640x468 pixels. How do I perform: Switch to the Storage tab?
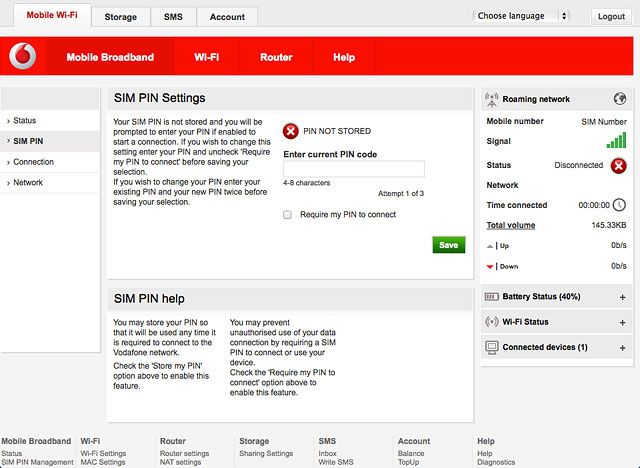tap(120, 17)
